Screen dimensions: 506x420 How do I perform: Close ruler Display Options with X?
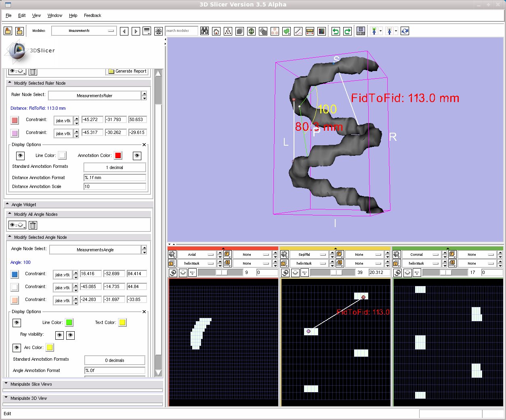[144, 144]
